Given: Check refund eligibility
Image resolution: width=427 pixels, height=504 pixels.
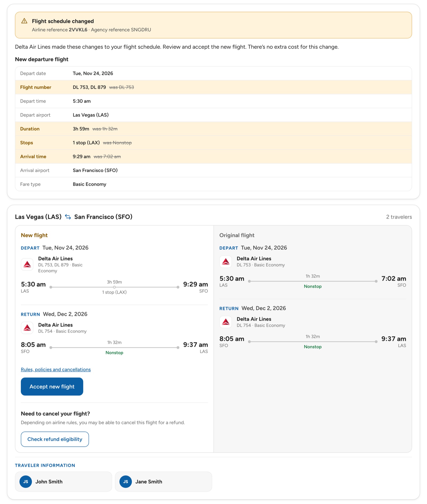Looking at the screenshot, I should [x=55, y=439].
